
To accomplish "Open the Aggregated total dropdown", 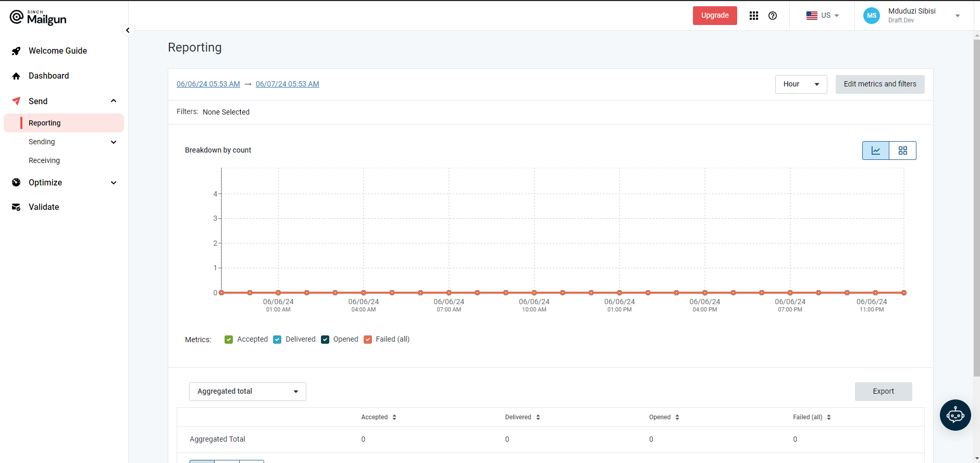I will coord(247,392).
